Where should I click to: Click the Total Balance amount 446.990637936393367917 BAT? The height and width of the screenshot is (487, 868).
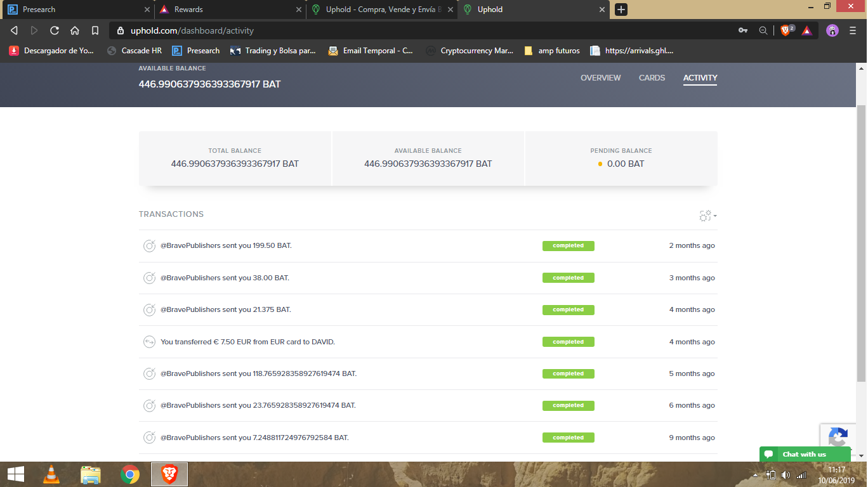coord(235,164)
